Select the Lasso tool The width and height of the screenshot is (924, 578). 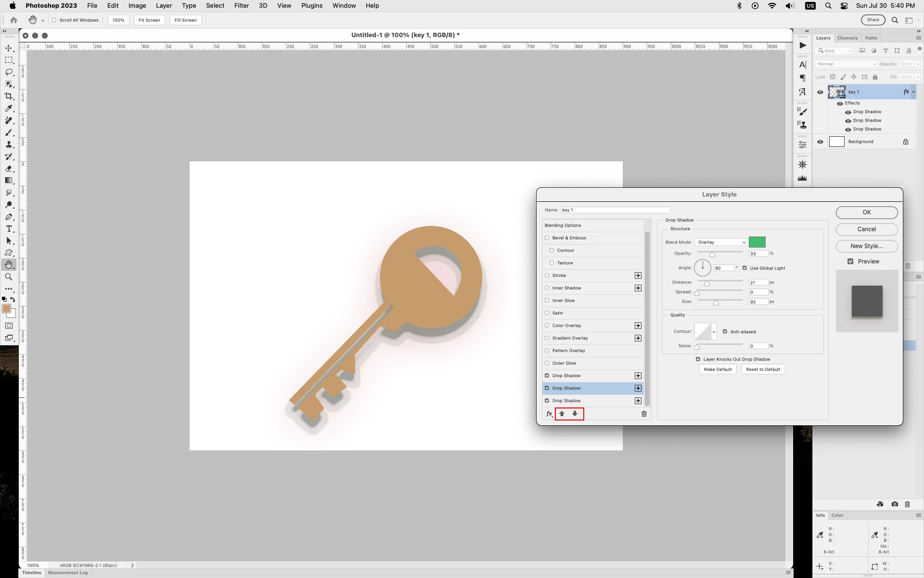point(9,72)
